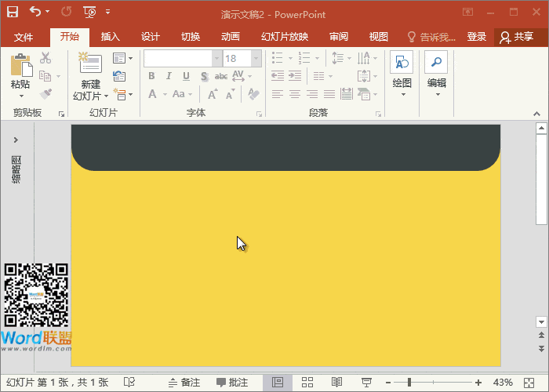549x392 pixels.
Task: Click the Save icon in quick access toolbar
Action: [x=13, y=12]
